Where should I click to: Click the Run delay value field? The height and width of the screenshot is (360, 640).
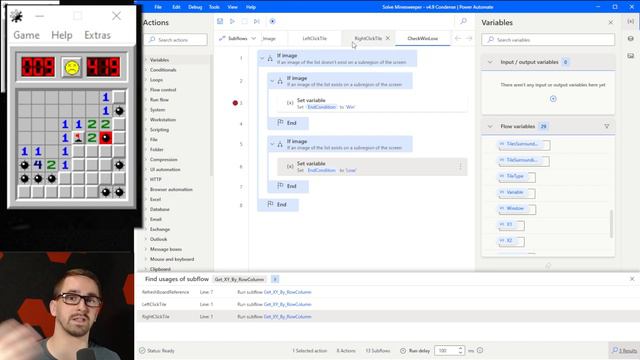[x=446, y=351]
